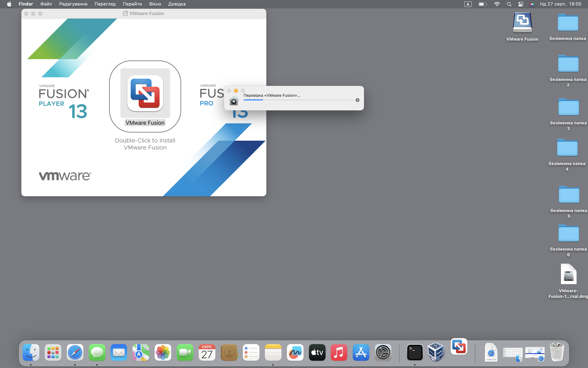Open Freeform from the Dock
588x368 pixels.
pos(295,352)
